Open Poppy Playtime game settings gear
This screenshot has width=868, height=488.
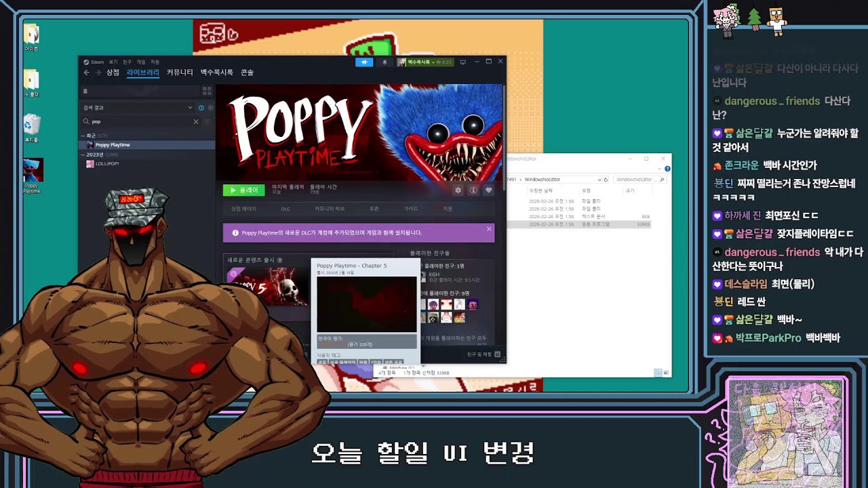[458, 190]
